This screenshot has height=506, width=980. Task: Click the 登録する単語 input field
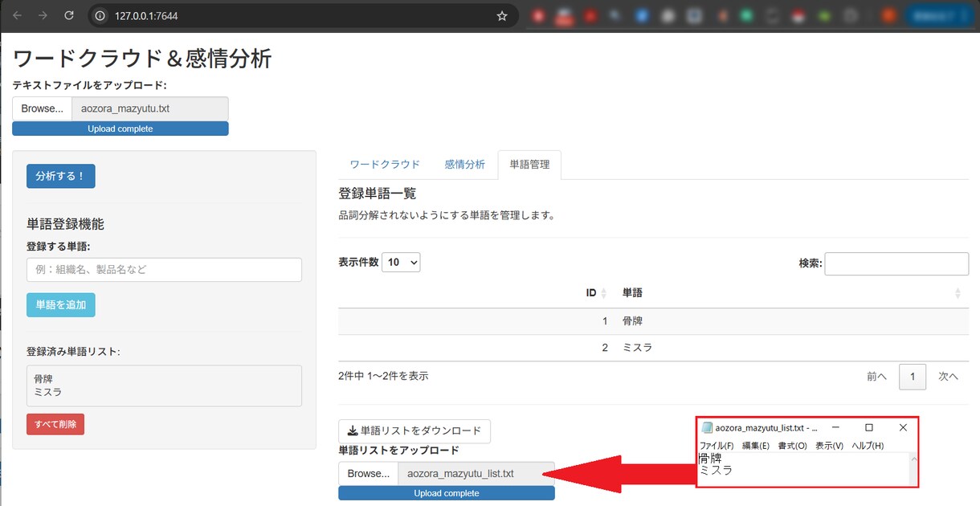[164, 270]
